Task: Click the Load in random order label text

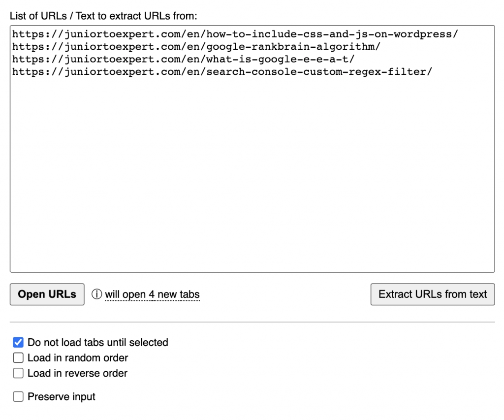Action: [x=76, y=358]
